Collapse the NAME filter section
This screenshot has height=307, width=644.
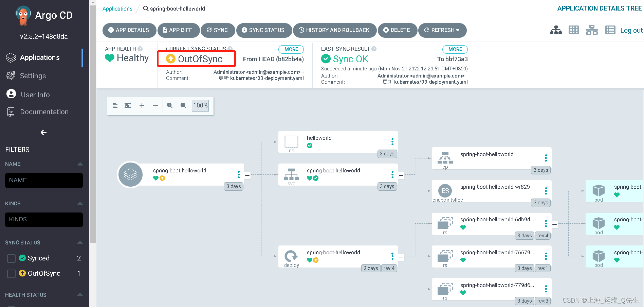click(80, 164)
